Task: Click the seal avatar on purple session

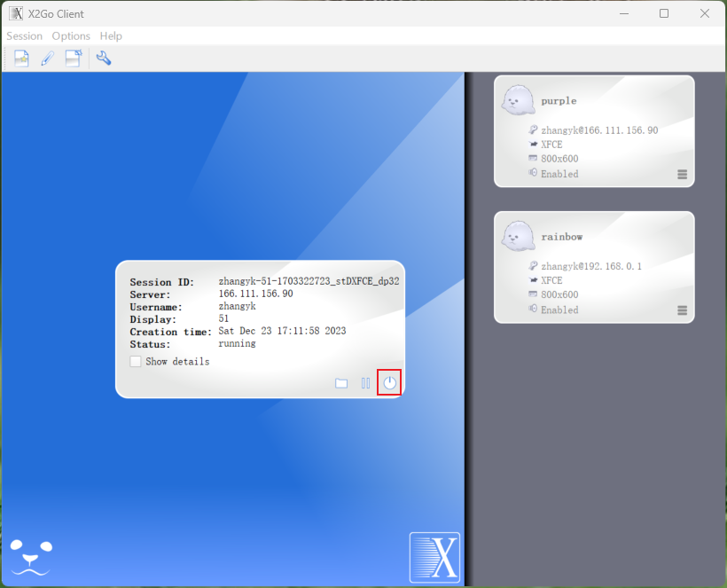Action: click(x=517, y=100)
